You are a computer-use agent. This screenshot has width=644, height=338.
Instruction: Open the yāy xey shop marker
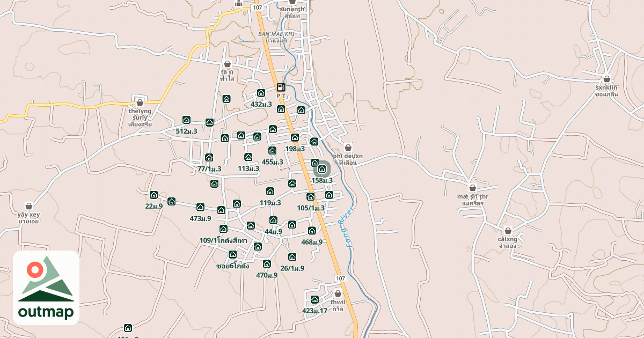(x=28, y=205)
